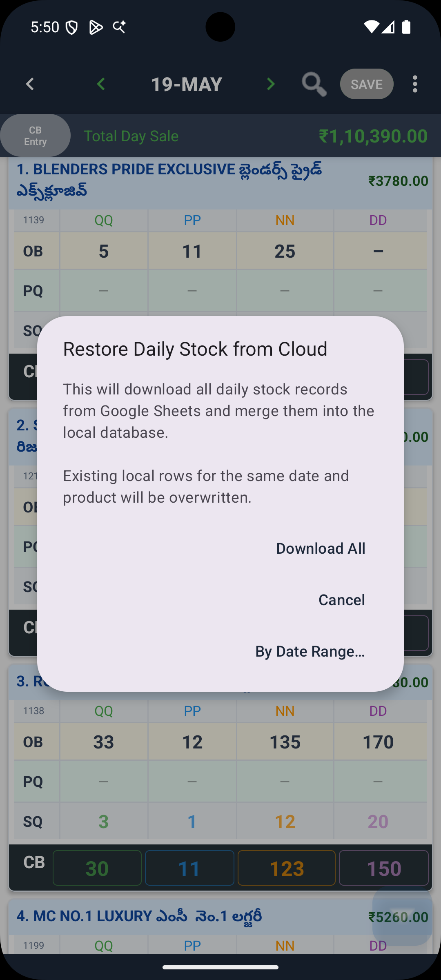Tap the Total Day Sale amount
Screen dimensions: 441x980
tap(373, 136)
